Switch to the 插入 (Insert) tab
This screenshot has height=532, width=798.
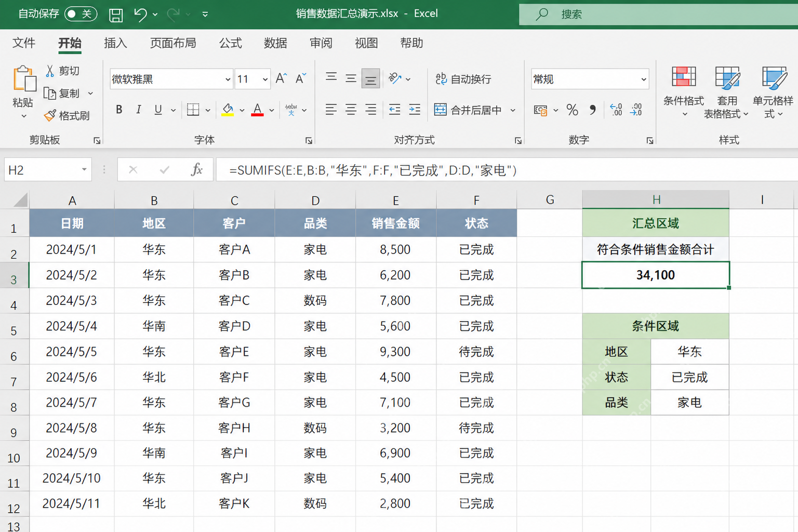tap(115, 43)
